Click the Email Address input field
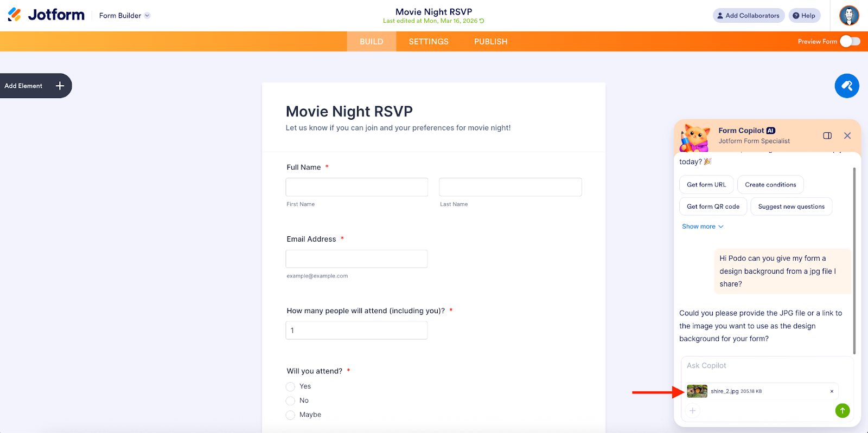Image resolution: width=868 pixels, height=433 pixels. [357, 259]
